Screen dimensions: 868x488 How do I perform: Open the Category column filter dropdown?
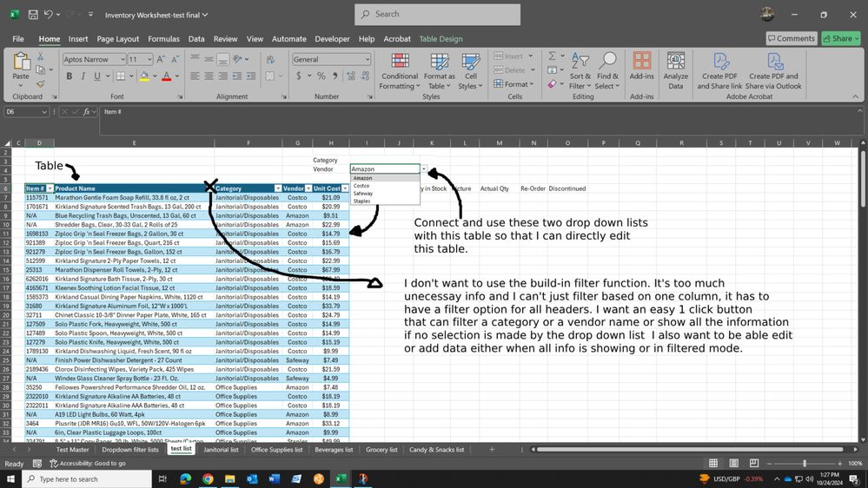point(278,188)
